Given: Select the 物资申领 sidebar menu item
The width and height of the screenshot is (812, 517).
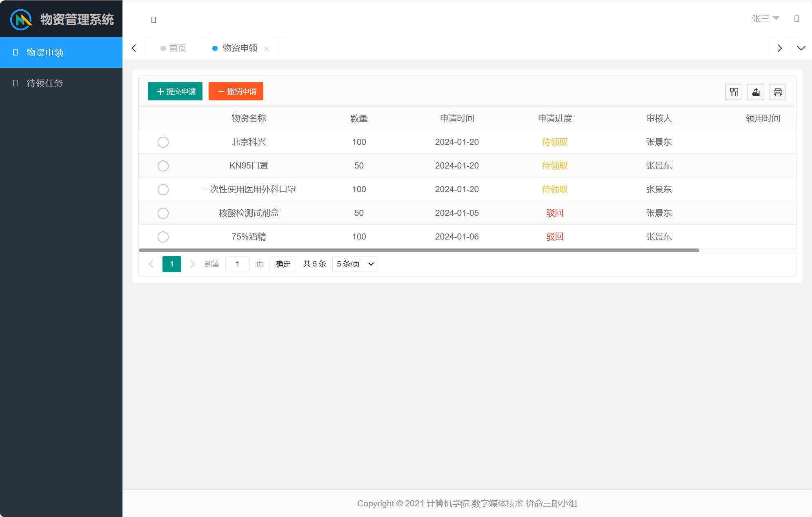Looking at the screenshot, I should [x=45, y=52].
